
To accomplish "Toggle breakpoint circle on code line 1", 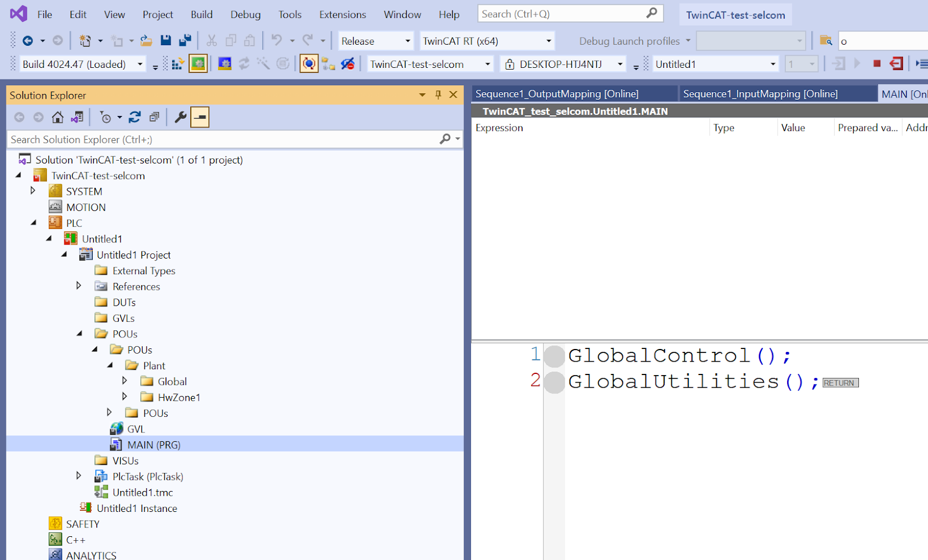I will (554, 356).
